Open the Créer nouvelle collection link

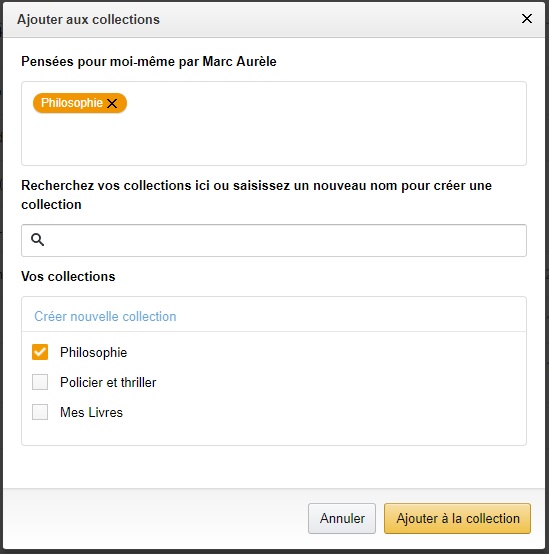pos(105,316)
